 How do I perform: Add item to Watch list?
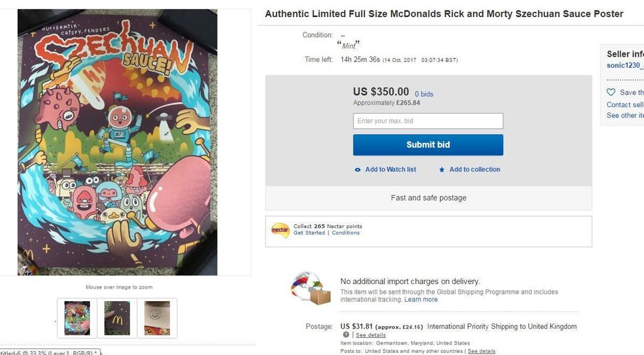tap(390, 170)
